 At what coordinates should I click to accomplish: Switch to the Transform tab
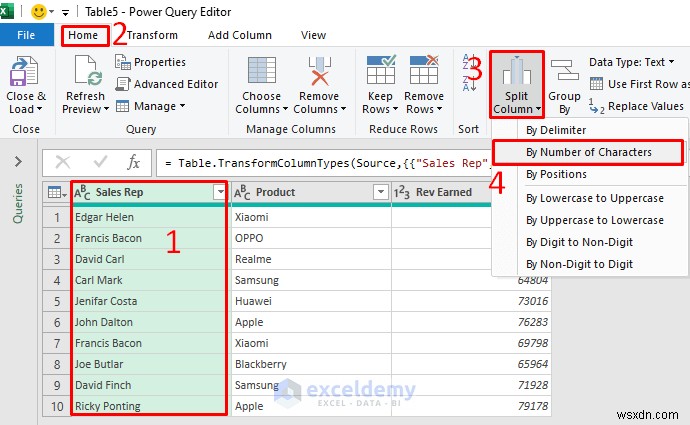(x=152, y=35)
